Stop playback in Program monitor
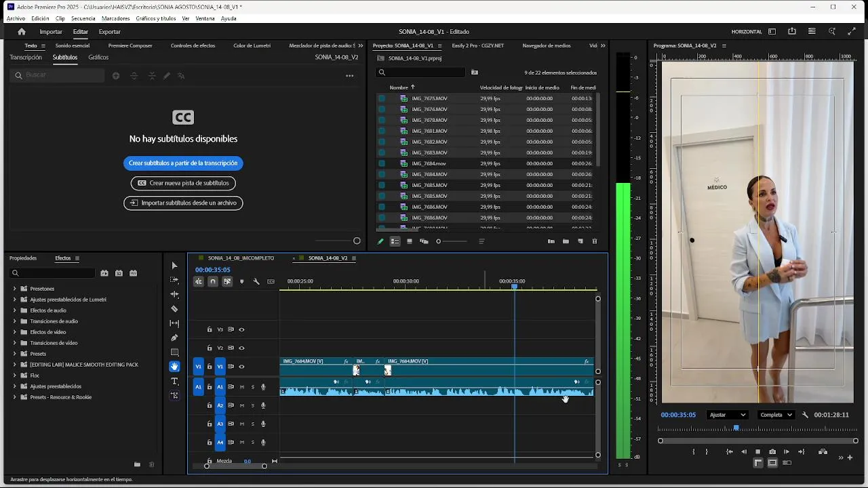The image size is (868, 488). click(x=758, y=452)
